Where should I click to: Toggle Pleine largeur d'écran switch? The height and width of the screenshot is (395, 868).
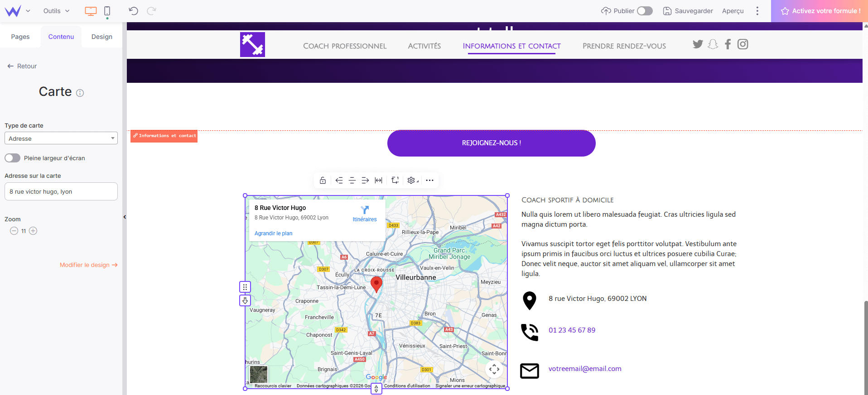coord(13,158)
